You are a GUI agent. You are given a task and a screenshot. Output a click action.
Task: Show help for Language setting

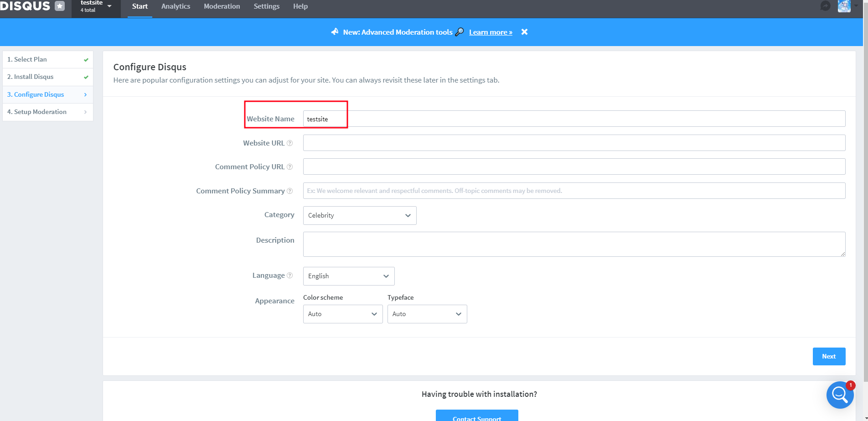tap(289, 275)
